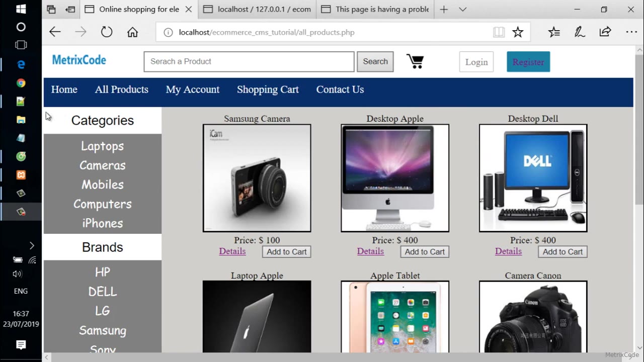Click the Register button
644x362 pixels.
528,62
